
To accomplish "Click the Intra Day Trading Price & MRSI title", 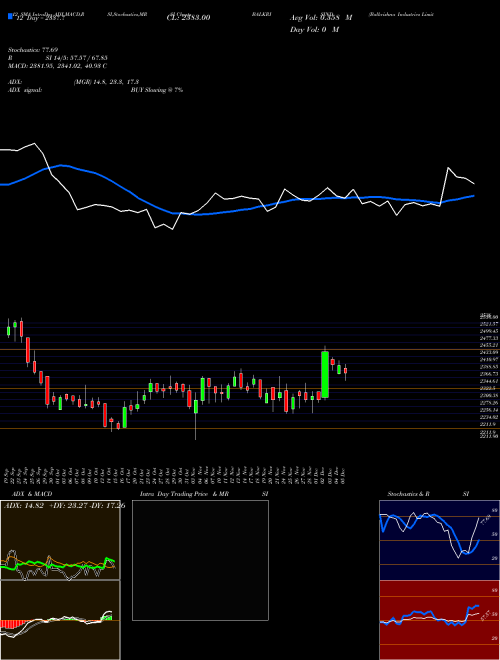I will click(204, 494).
